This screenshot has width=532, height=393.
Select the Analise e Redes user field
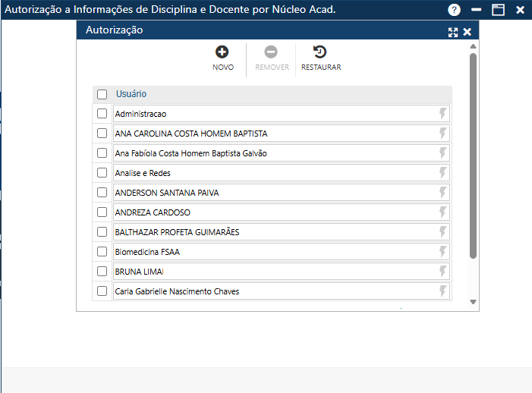[273, 173]
